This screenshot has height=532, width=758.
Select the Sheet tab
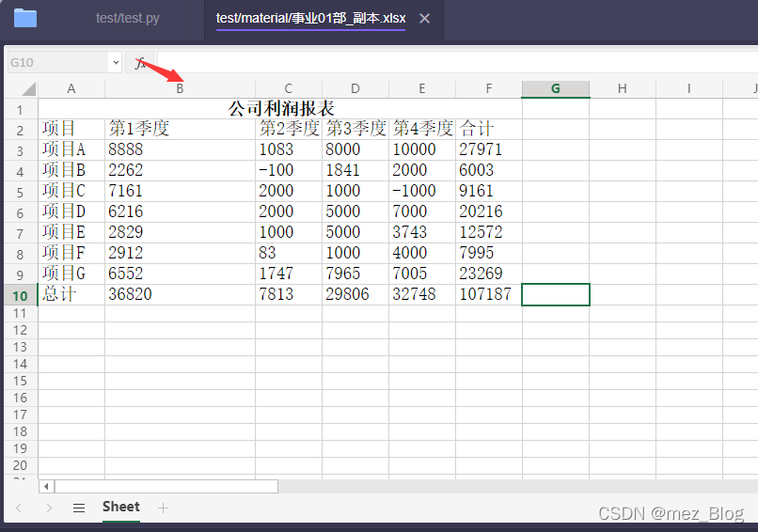[121, 507]
